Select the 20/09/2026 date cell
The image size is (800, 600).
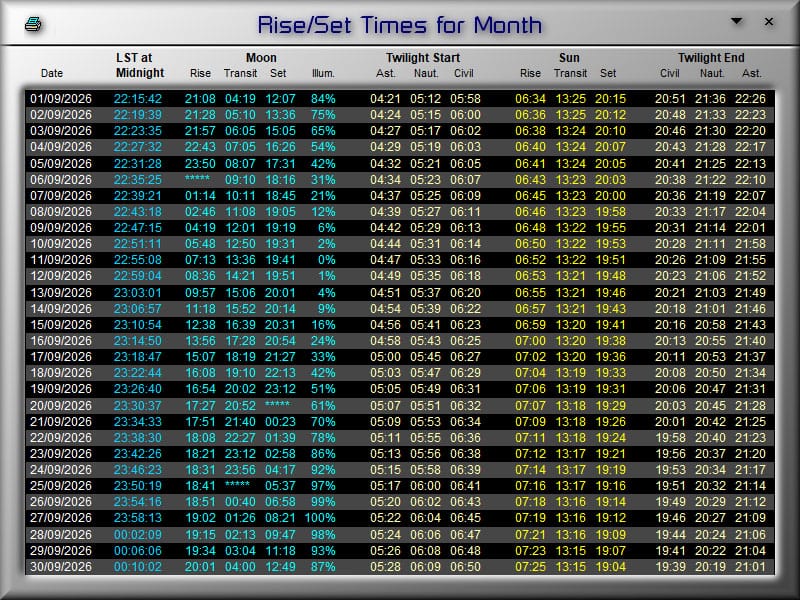[x=61, y=406]
